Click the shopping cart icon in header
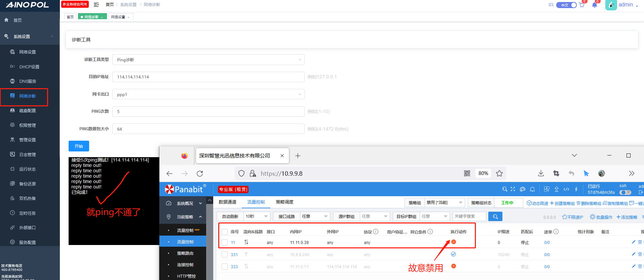The width and height of the screenshot is (644, 280). tap(582, 5)
